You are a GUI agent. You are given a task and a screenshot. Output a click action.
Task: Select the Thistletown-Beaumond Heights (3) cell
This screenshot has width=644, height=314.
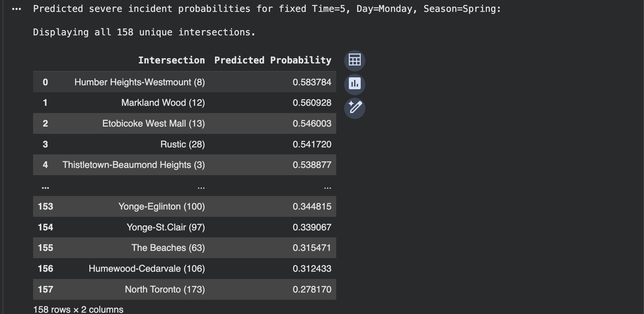point(133,165)
